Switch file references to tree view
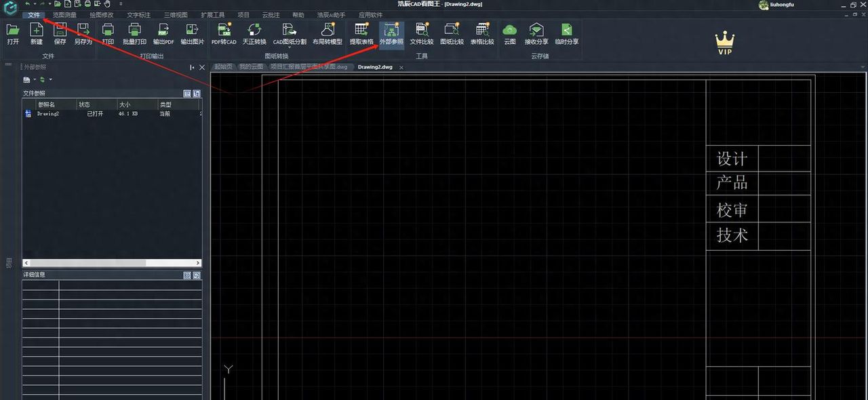This screenshot has width=868, height=400. point(197,94)
